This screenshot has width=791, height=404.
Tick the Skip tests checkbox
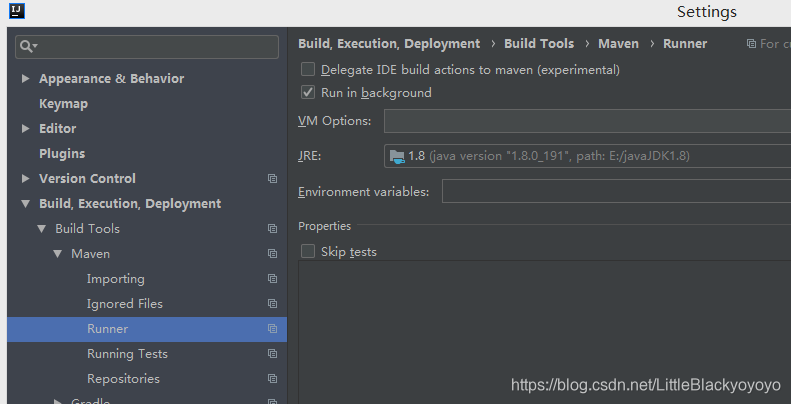pyautogui.click(x=308, y=252)
